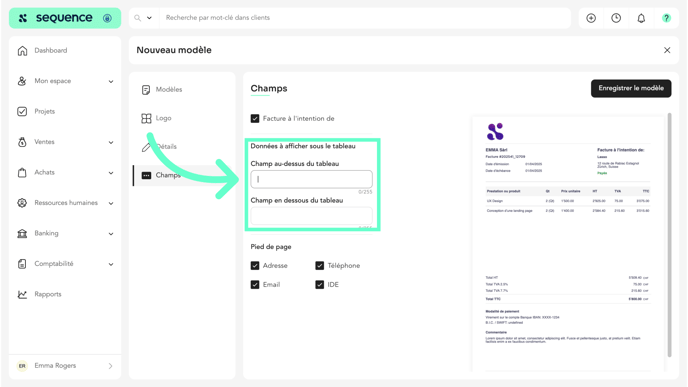Viewport: 688px width, 387px height.
Task: Toggle the Téléphone checkbox
Action: tap(319, 265)
